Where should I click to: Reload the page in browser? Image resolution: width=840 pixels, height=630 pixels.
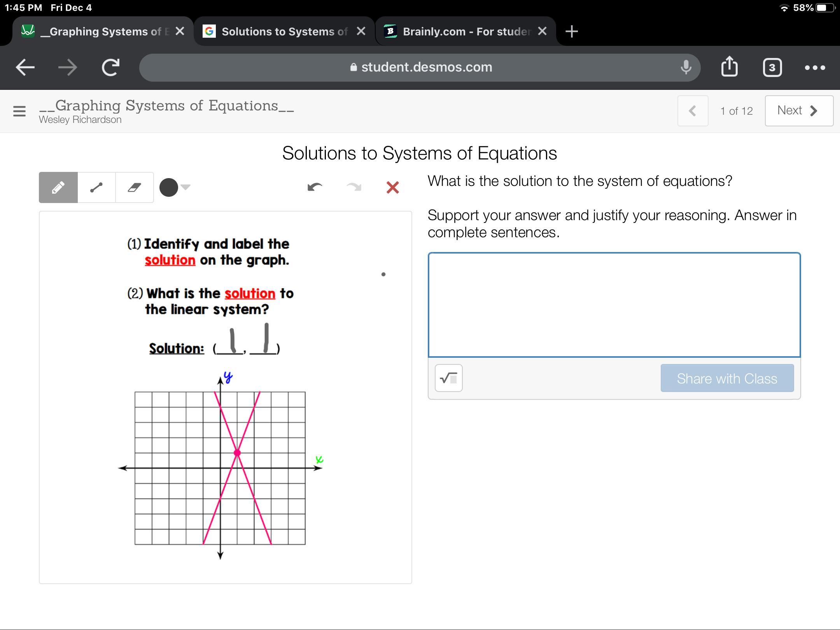point(110,67)
